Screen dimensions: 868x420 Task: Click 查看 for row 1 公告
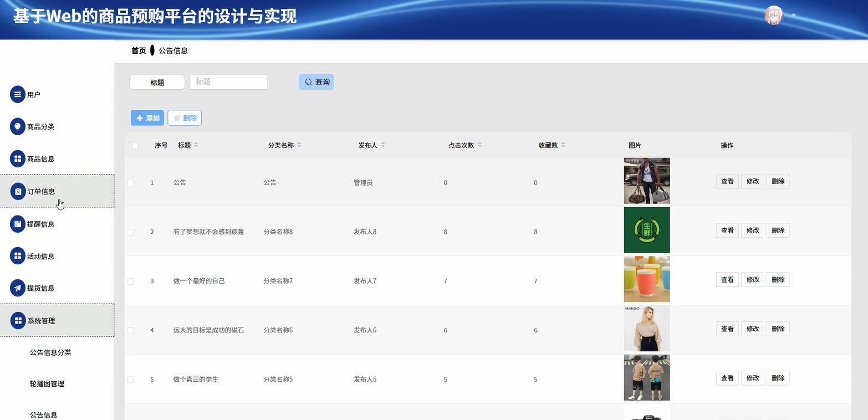coord(727,181)
